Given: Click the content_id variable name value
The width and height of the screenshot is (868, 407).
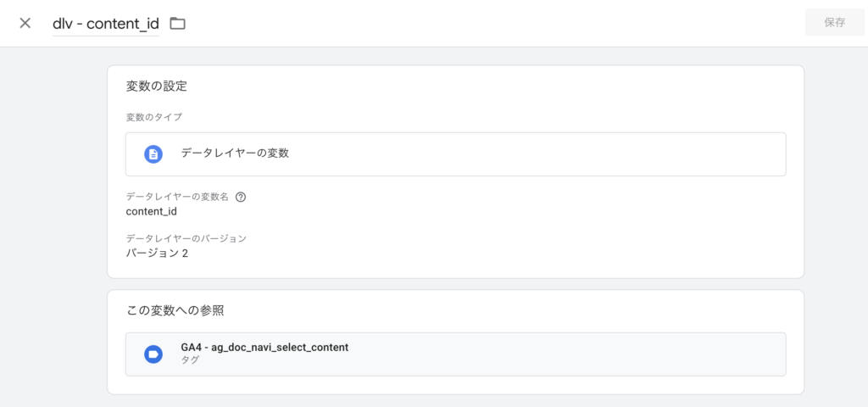Looking at the screenshot, I should pyautogui.click(x=151, y=211).
